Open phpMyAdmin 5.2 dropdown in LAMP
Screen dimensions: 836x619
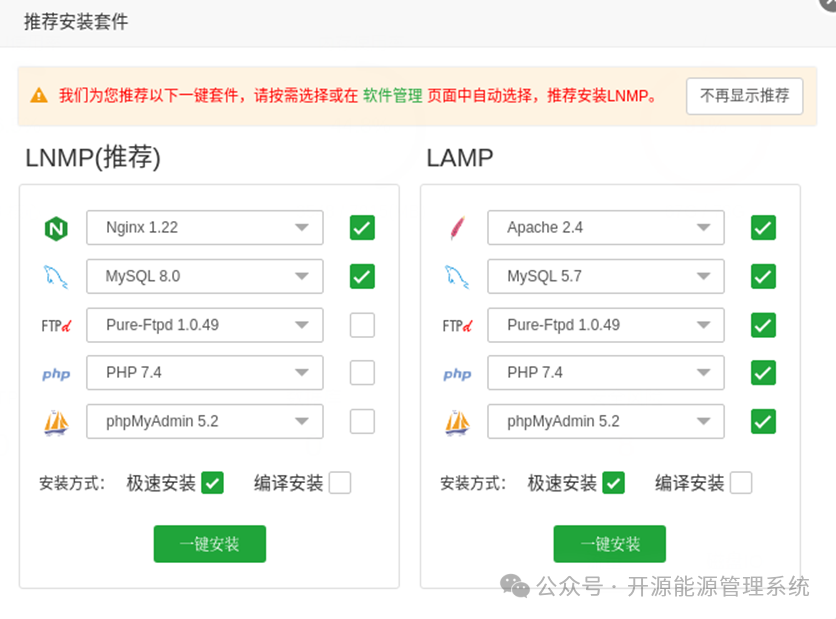pos(606,421)
